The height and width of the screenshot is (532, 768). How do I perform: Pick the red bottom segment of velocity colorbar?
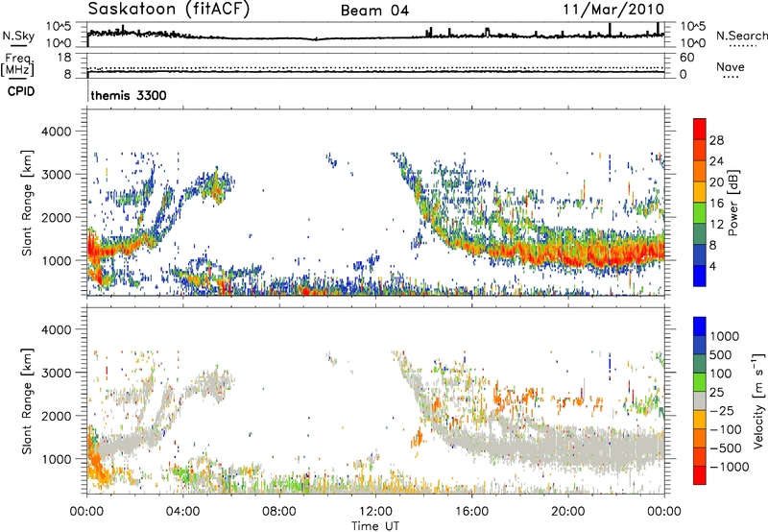700,475
